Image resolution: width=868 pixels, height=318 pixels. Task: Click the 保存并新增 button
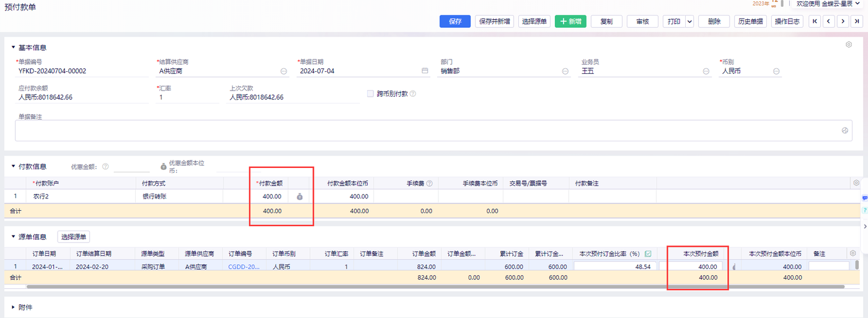pos(495,21)
